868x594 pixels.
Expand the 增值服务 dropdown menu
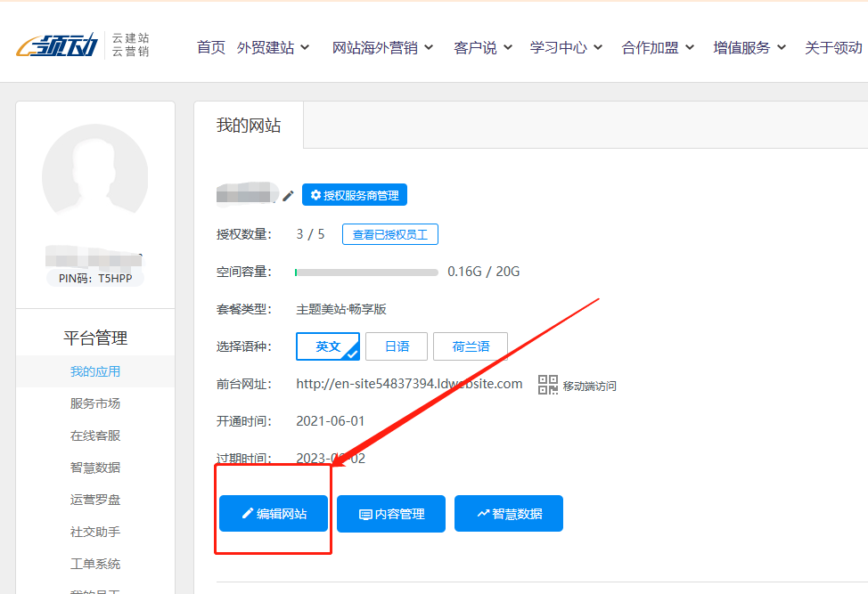coord(749,48)
